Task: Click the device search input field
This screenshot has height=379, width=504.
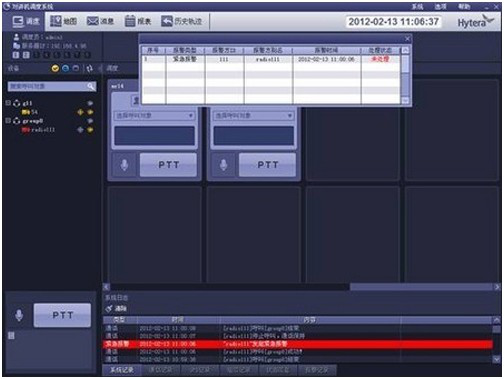Action: [x=52, y=86]
